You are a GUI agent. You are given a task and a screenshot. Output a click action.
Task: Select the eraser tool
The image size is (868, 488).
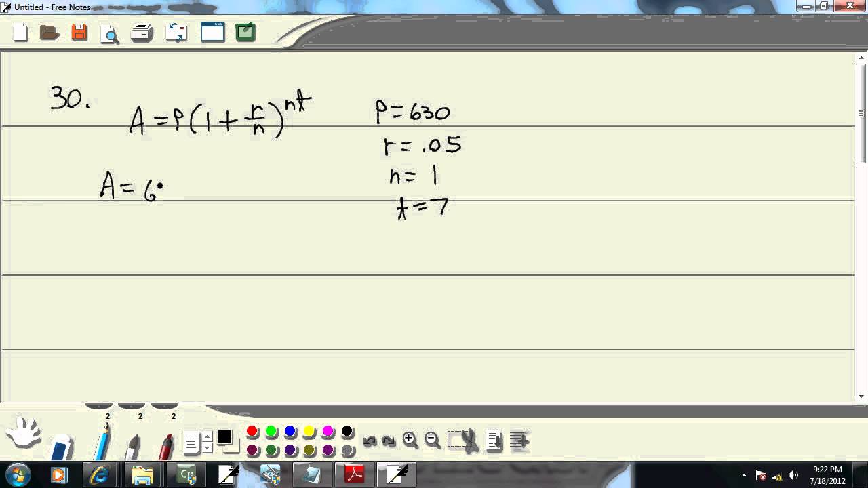(x=61, y=447)
